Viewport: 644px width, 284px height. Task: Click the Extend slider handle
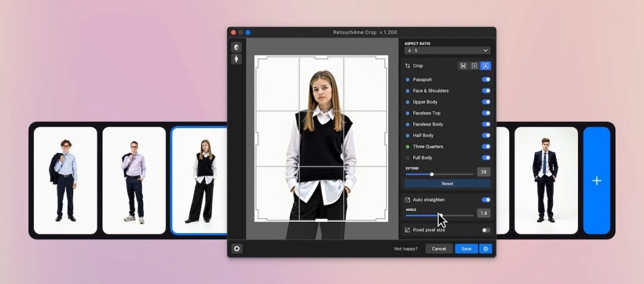coord(431,175)
